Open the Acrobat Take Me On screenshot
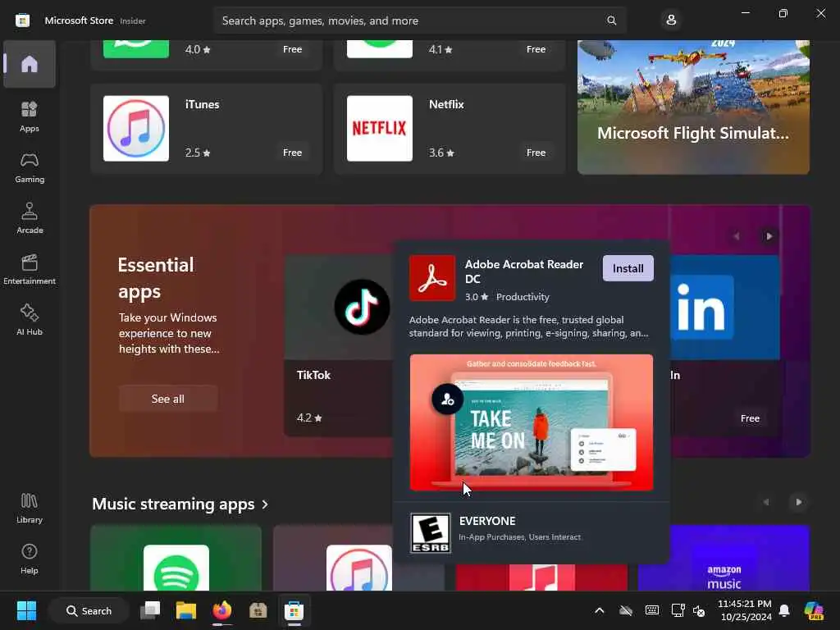The image size is (840, 630). click(x=532, y=422)
